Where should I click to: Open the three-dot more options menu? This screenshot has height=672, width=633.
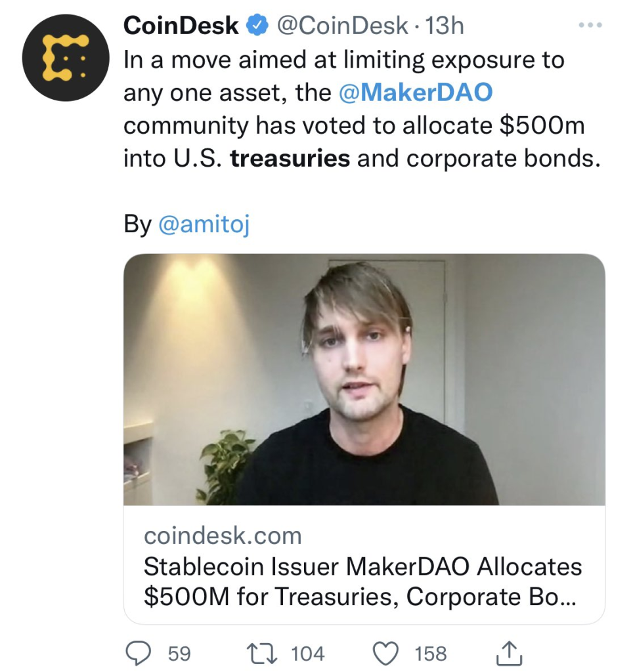[590, 26]
